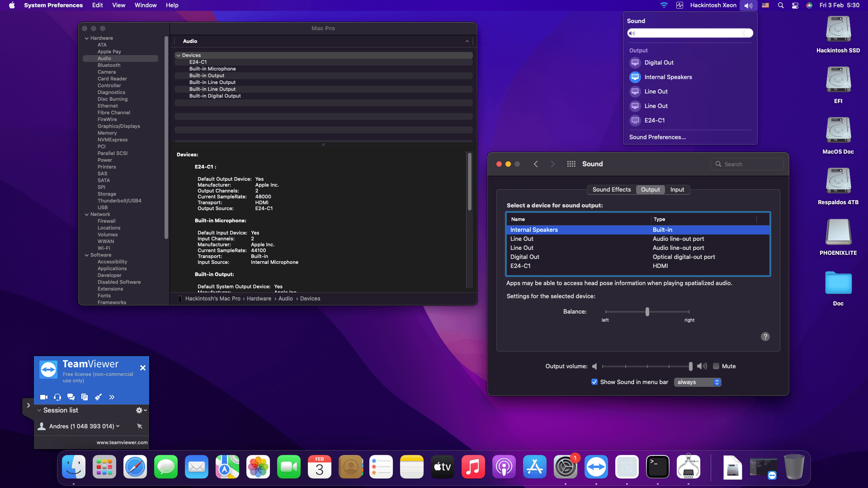Adjust the Balance slider
Screen dimensions: 868x488
pyautogui.click(x=647, y=312)
